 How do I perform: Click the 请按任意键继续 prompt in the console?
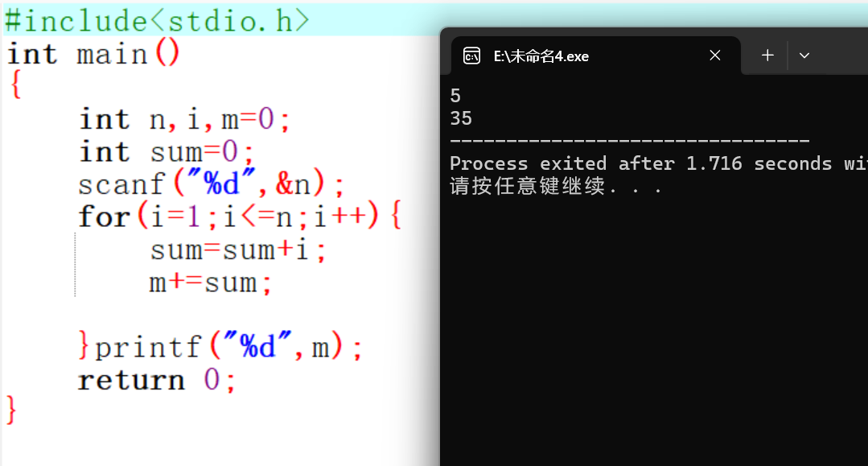tap(555, 186)
